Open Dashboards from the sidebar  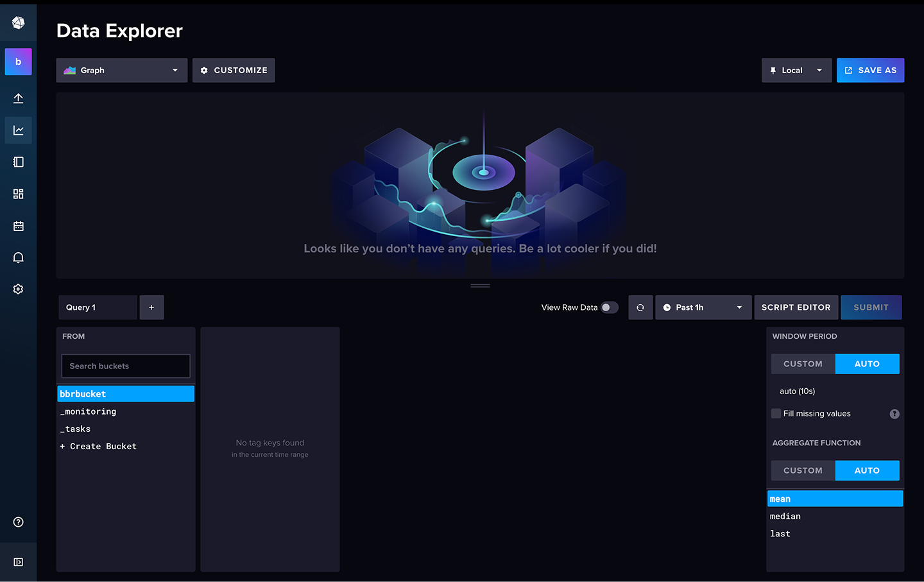tap(18, 194)
